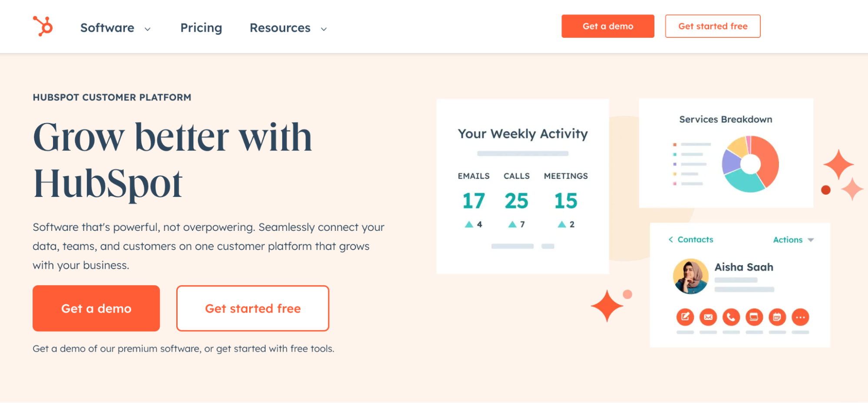Click the Emails count of 17
This screenshot has width=868, height=403.
[473, 201]
